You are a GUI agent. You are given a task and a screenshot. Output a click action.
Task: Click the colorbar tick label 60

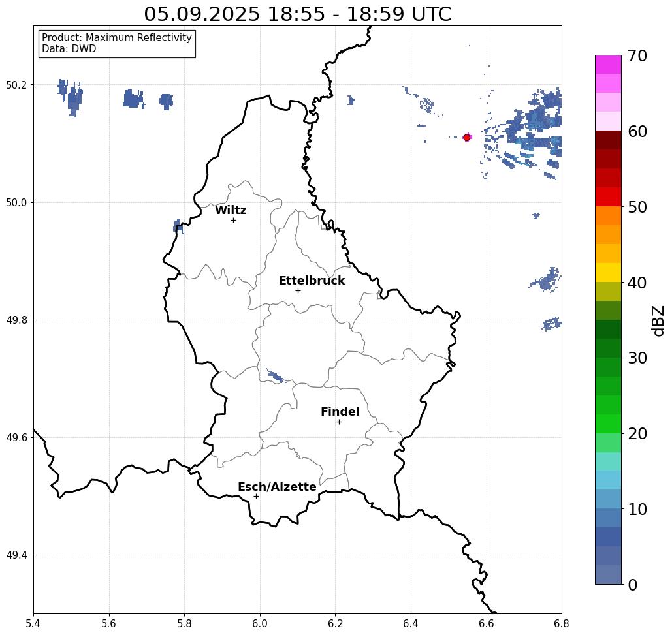[x=637, y=131]
